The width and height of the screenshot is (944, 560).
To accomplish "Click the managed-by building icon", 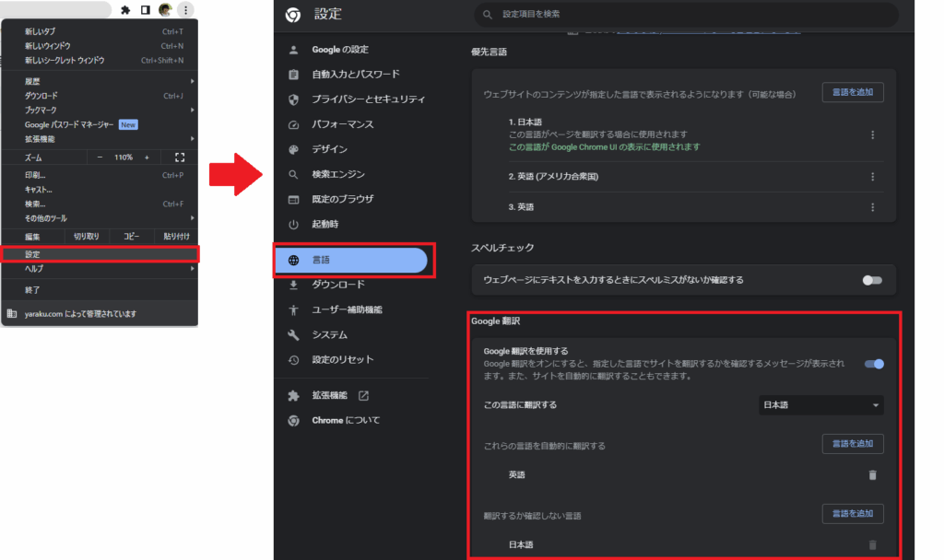I will point(11,313).
